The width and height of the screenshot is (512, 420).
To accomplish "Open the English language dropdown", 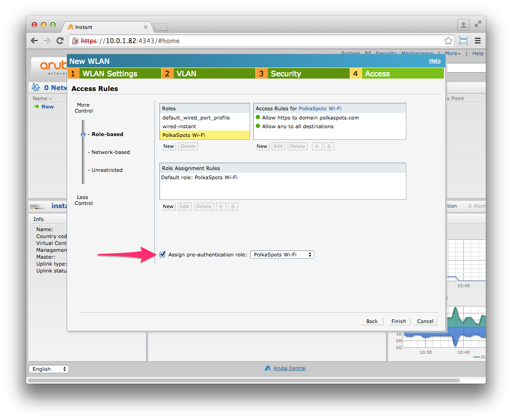I will tap(49, 369).
